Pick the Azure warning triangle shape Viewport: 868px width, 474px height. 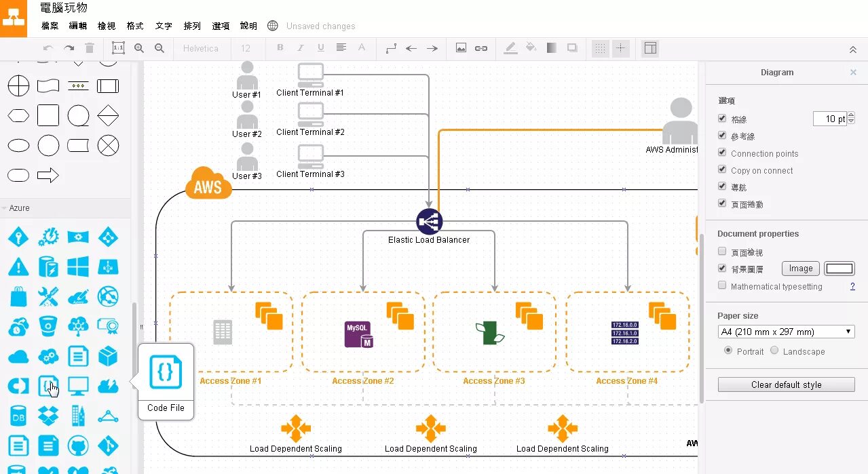(x=18, y=266)
